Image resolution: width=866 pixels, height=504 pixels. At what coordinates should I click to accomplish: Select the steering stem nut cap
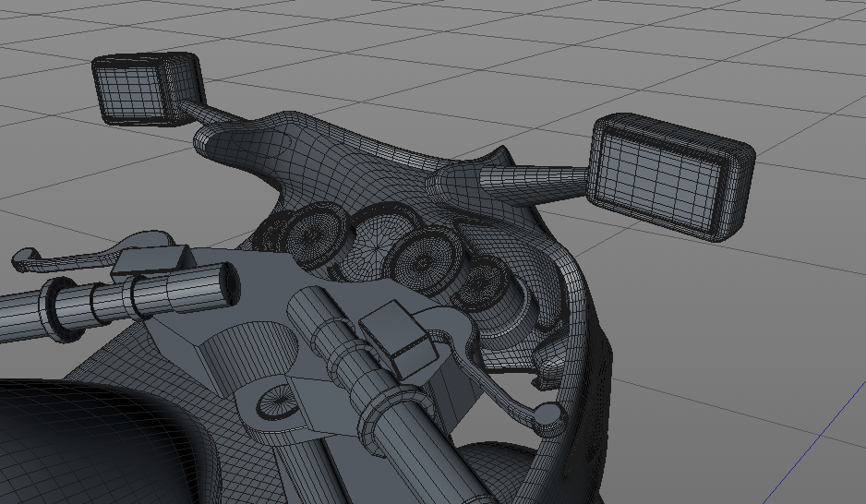click(x=280, y=402)
